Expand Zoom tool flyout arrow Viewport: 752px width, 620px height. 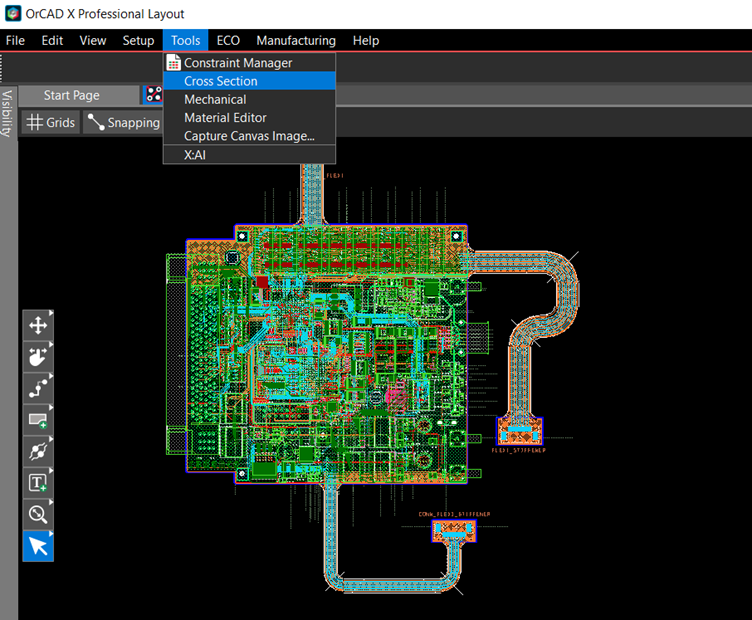(x=51, y=502)
